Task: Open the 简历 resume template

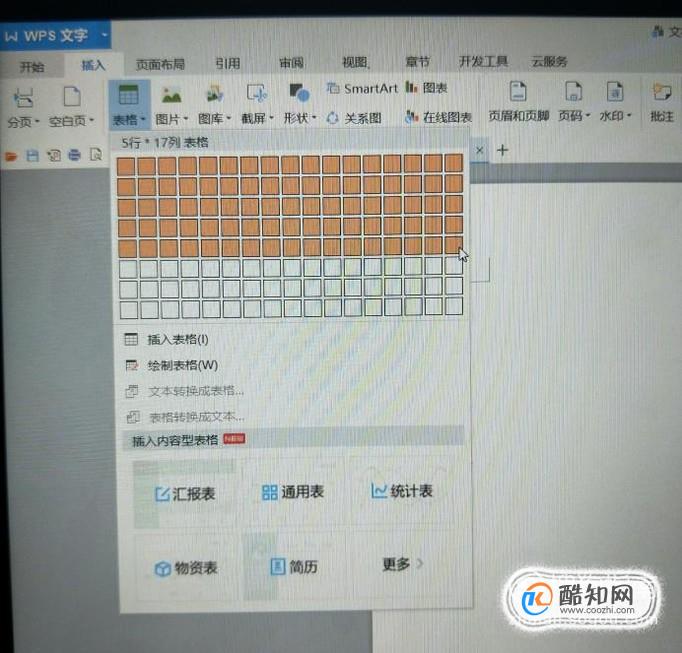Action: click(294, 567)
